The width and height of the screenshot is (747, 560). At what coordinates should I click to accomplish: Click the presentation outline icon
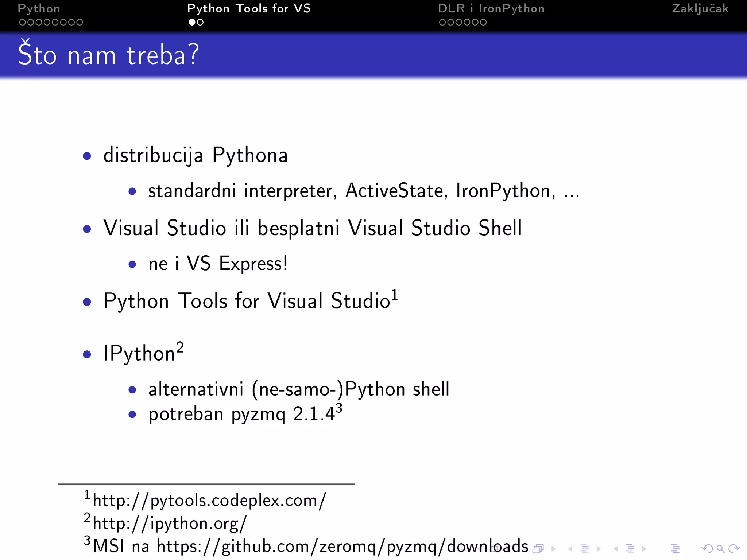(x=675, y=548)
